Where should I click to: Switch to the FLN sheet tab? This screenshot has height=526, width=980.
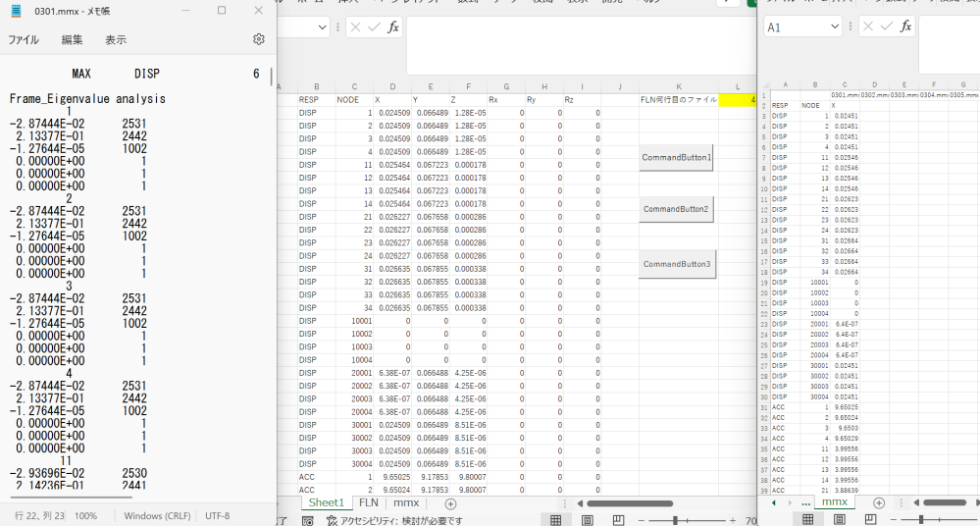[x=369, y=502]
